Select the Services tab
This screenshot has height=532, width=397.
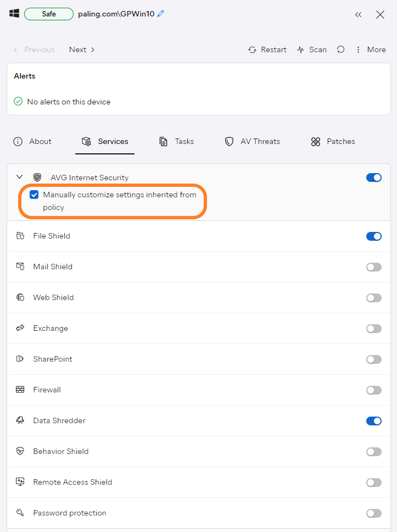pyautogui.click(x=105, y=141)
